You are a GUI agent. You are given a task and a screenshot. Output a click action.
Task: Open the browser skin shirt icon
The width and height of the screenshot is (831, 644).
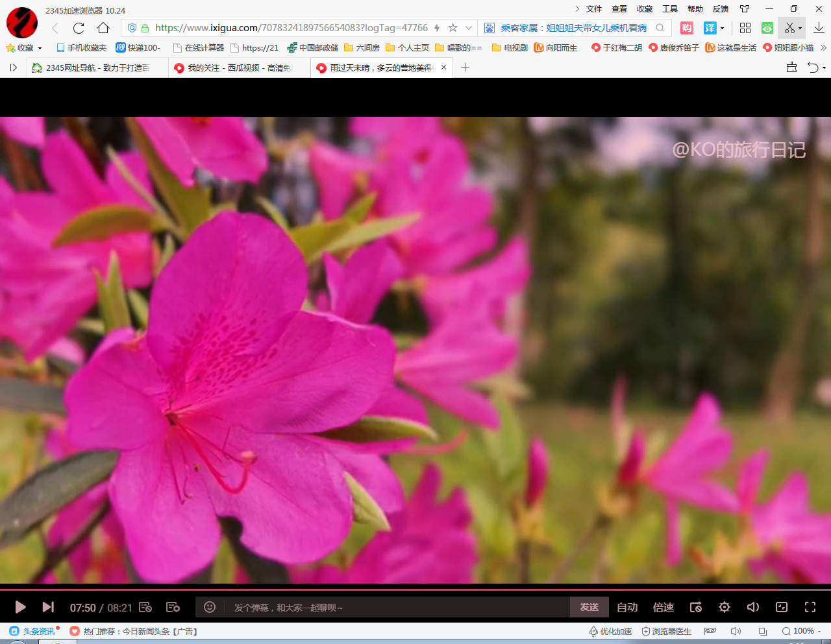click(745, 9)
